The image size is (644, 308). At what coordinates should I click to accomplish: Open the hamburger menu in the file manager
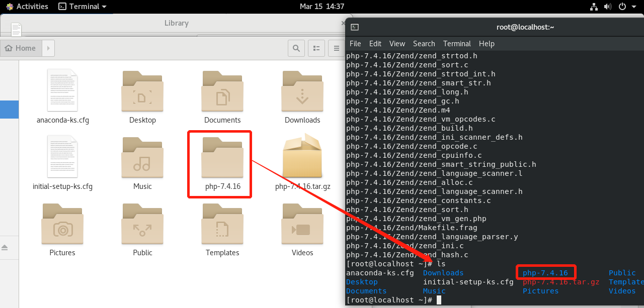(336, 48)
